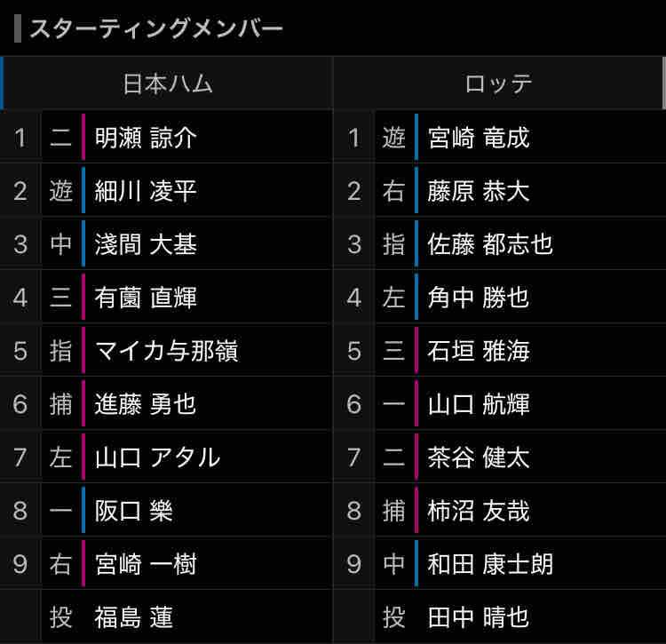The image size is (666, 644).
Task: Select the ロッテ team header
Action: pyautogui.click(x=498, y=83)
